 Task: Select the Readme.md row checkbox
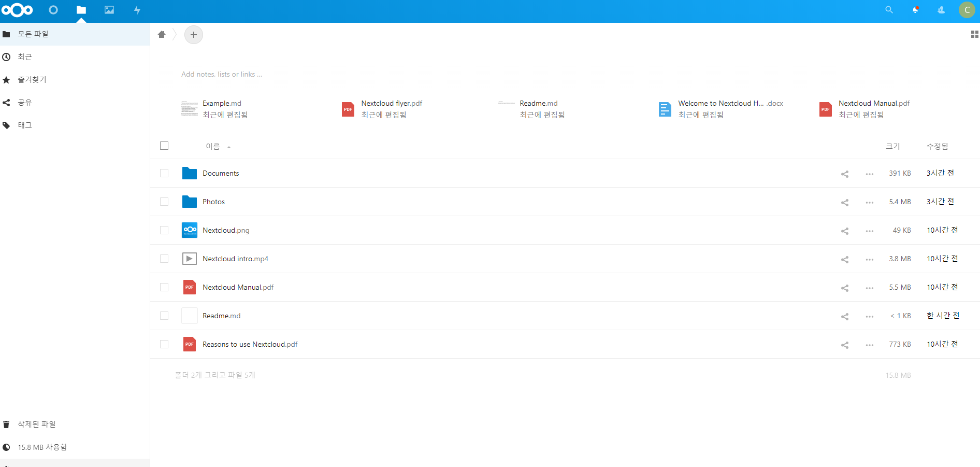164,316
